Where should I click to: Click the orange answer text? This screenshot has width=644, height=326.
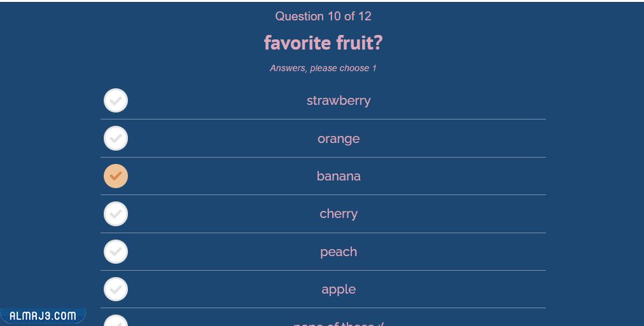coord(339,139)
